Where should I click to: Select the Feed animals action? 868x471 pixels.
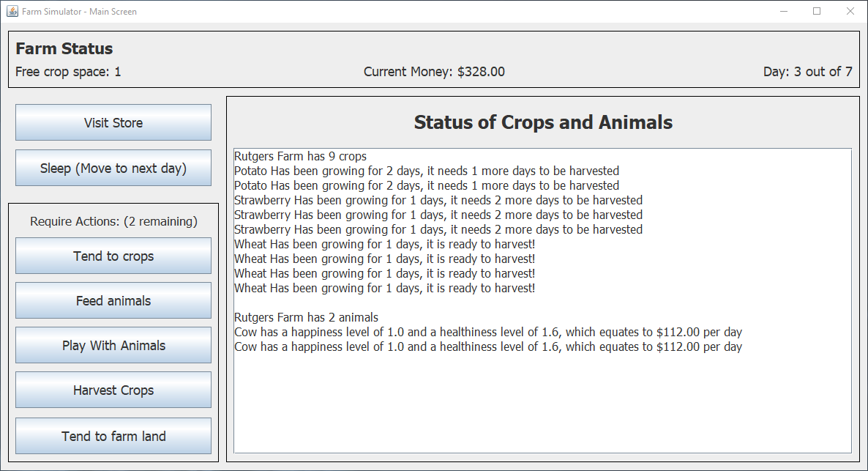113,300
